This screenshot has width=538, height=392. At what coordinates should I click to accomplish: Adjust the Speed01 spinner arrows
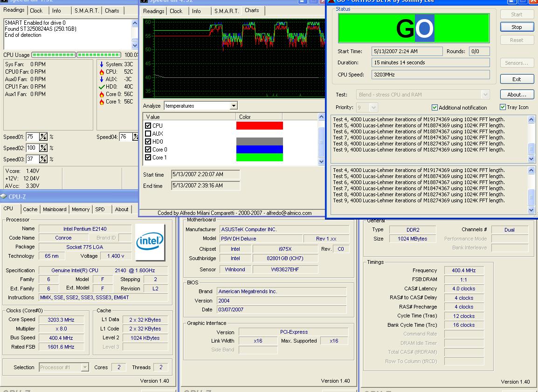43,137
